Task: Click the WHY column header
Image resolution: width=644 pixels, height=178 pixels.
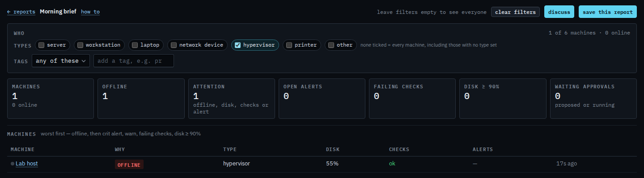Action: pos(119,149)
